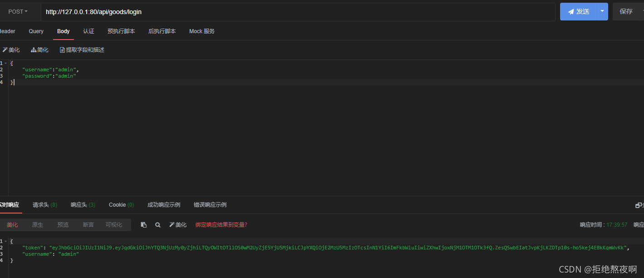Save the request with 保存
The height and width of the screenshot is (278, 644).
(x=626, y=12)
